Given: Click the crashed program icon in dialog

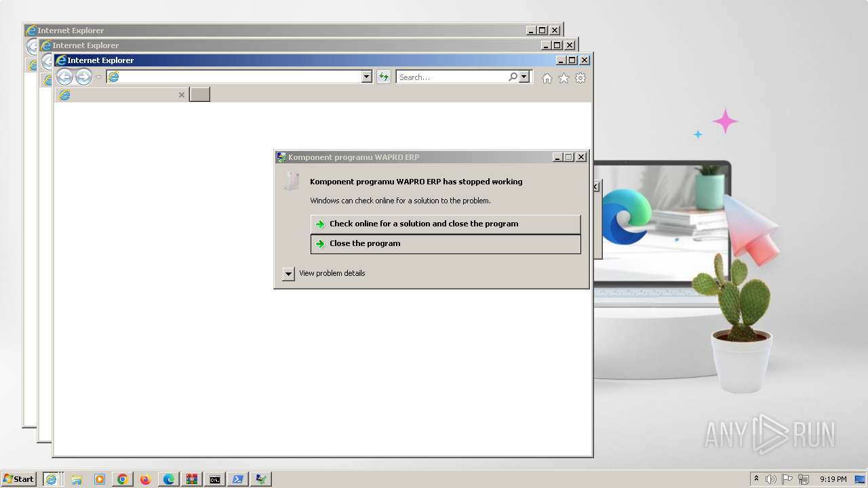Looking at the screenshot, I should 292,182.
